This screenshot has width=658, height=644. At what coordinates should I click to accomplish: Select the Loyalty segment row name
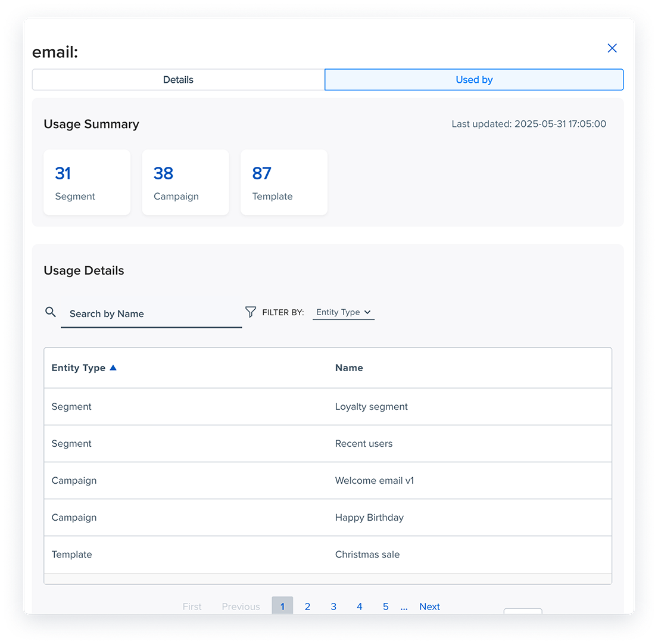372,407
